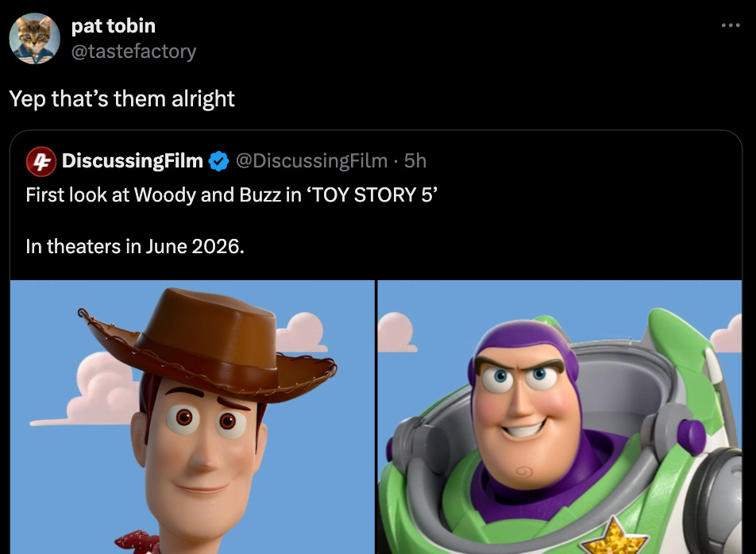
Task: Open the Buzz Lightyear image thumbnail
Action: (x=560, y=417)
